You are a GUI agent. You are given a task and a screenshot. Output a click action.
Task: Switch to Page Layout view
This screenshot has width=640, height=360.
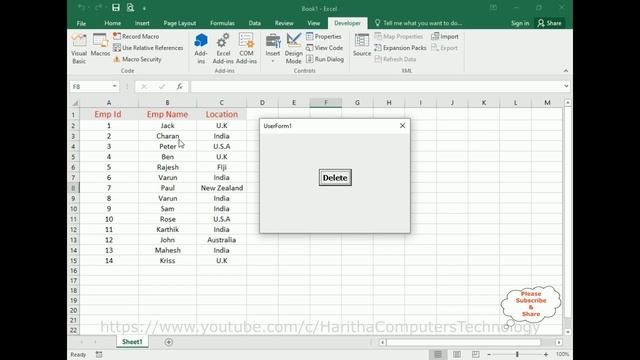click(457, 354)
